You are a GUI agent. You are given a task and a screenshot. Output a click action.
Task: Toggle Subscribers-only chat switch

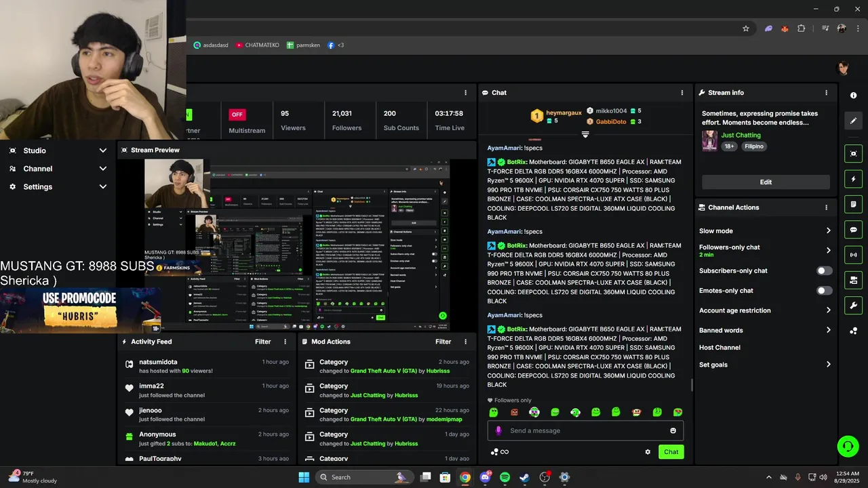pos(824,270)
